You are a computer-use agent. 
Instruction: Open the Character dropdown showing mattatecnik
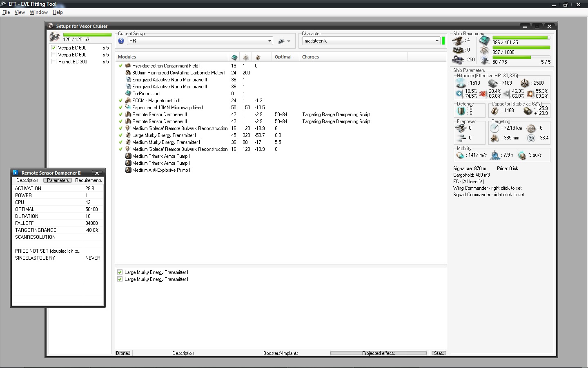tap(371, 41)
